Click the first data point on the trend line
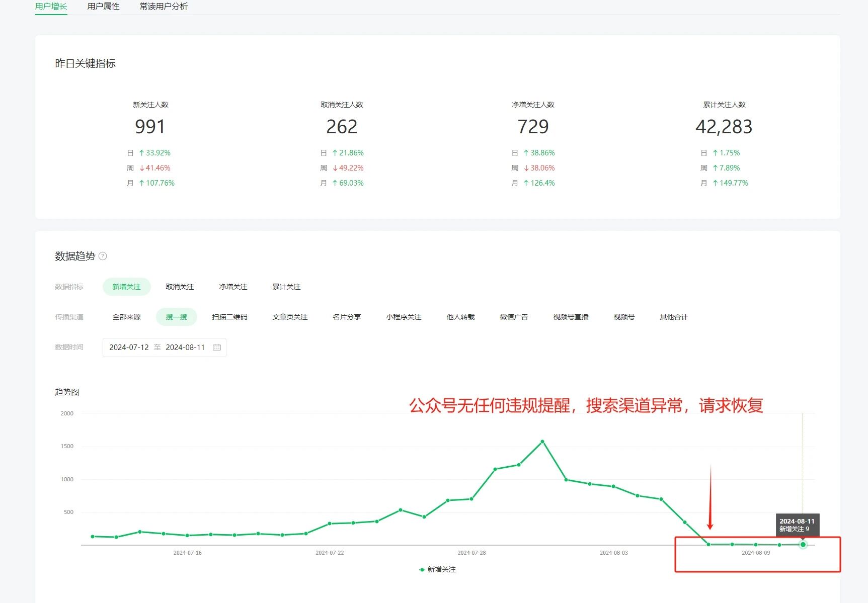The width and height of the screenshot is (868, 603). (93, 537)
